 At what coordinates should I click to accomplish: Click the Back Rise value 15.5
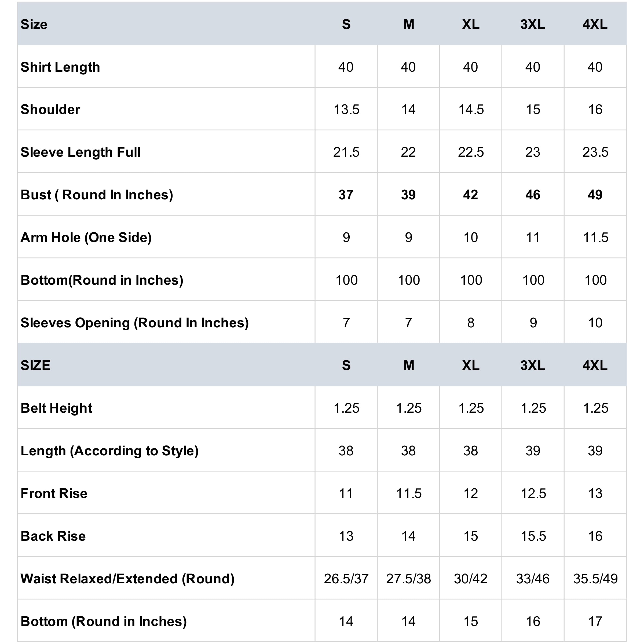point(533,536)
